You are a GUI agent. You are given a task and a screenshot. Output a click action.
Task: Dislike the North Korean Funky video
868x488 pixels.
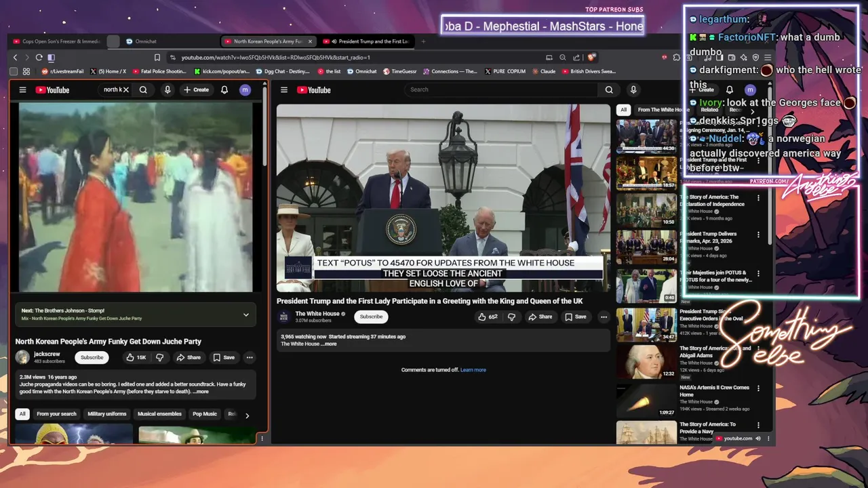click(x=160, y=357)
